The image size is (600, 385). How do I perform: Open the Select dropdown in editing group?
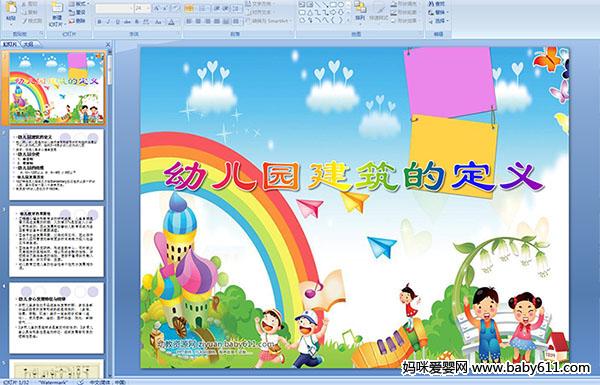439,21
